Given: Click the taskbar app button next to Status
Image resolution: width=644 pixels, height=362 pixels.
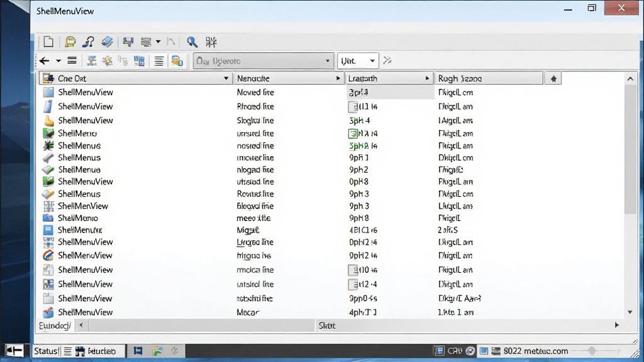Looking at the screenshot, I should click(96, 351).
